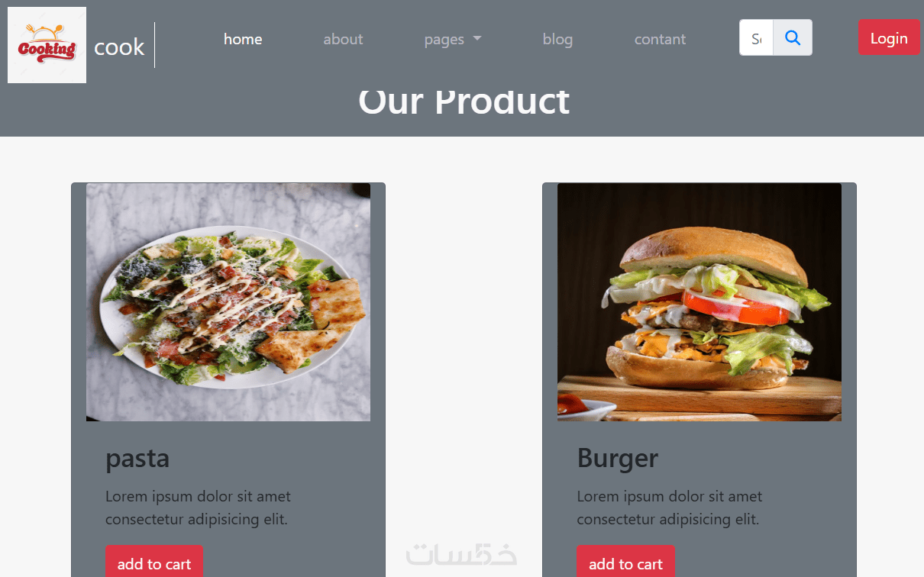The image size is (924, 577).
Task: Click the Lorem ipsum text under pasta
Action: coord(198,508)
